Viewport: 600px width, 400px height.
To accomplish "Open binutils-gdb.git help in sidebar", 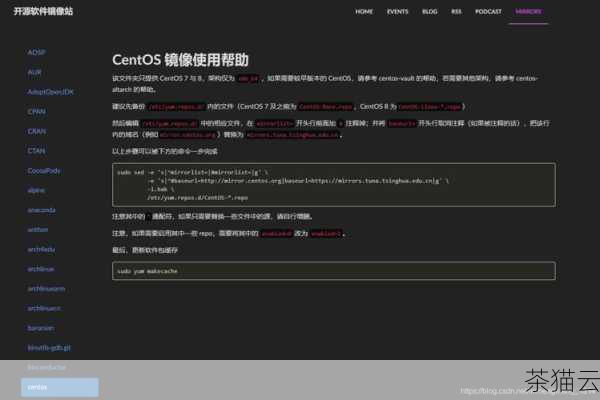I will pyautogui.click(x=49, y=348).
